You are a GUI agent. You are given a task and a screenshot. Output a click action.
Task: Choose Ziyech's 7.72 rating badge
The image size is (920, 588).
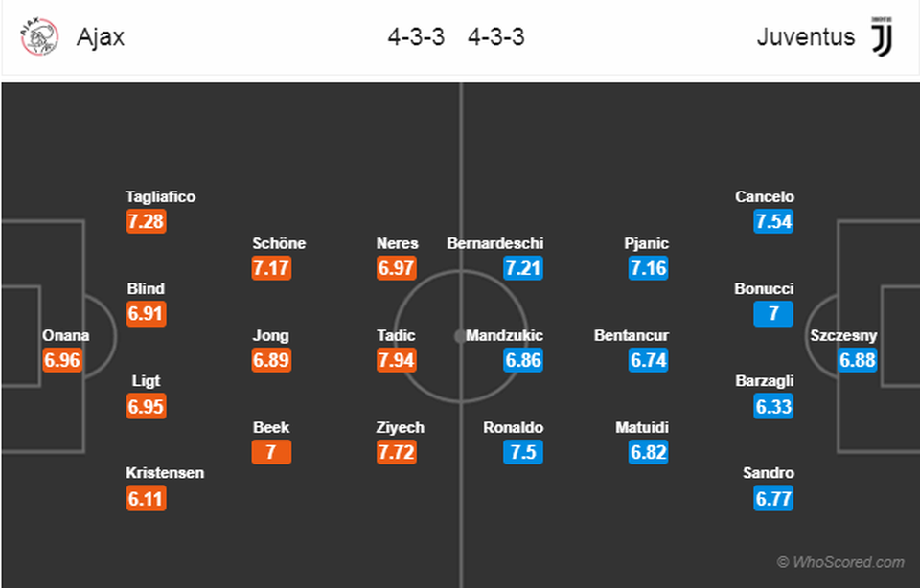[397, 452]
